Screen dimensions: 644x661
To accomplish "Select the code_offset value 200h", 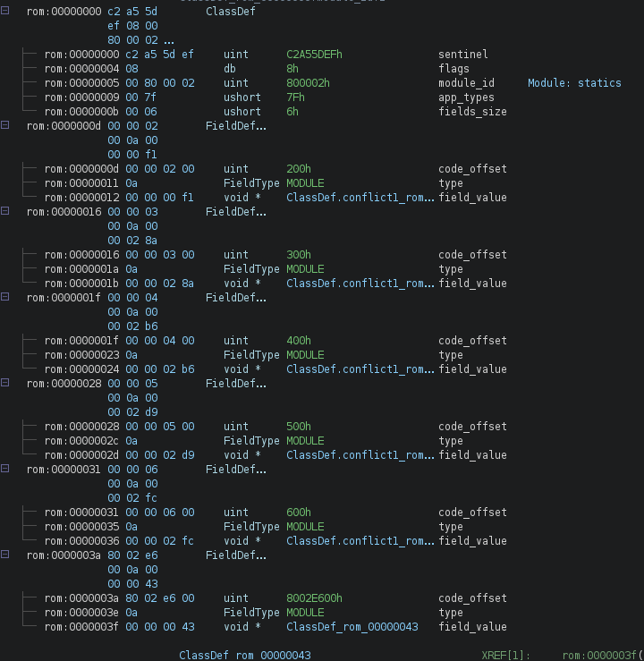I will coord(299,169).
